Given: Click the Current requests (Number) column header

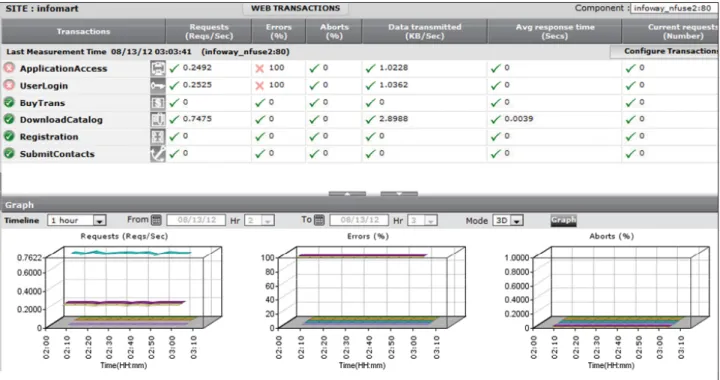Looking at the screenshot, I should pyautogui.click(x=670, y=31).
